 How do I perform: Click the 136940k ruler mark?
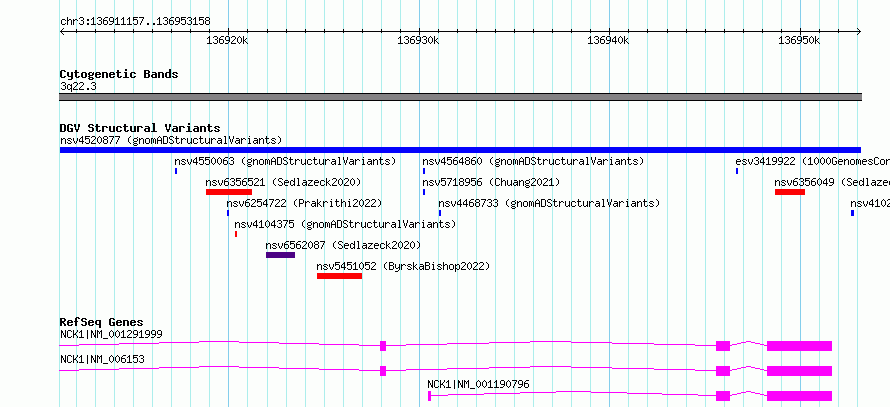point(608,41)
